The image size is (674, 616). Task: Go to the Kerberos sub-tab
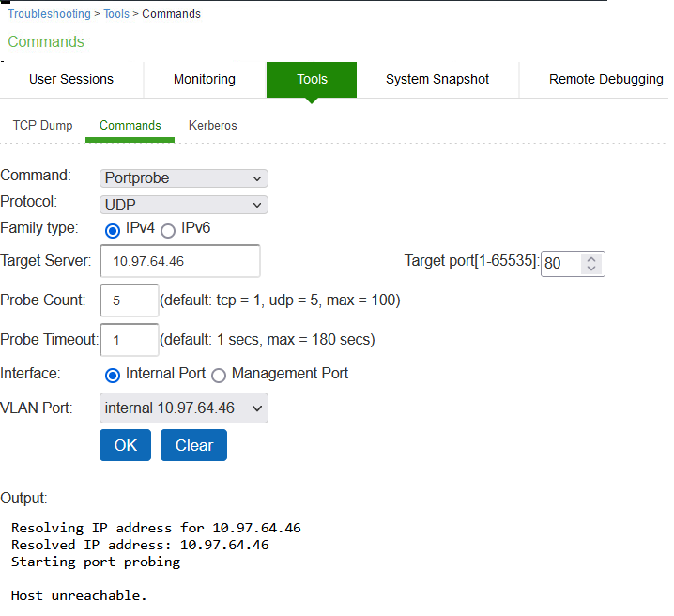click(213, 126)
